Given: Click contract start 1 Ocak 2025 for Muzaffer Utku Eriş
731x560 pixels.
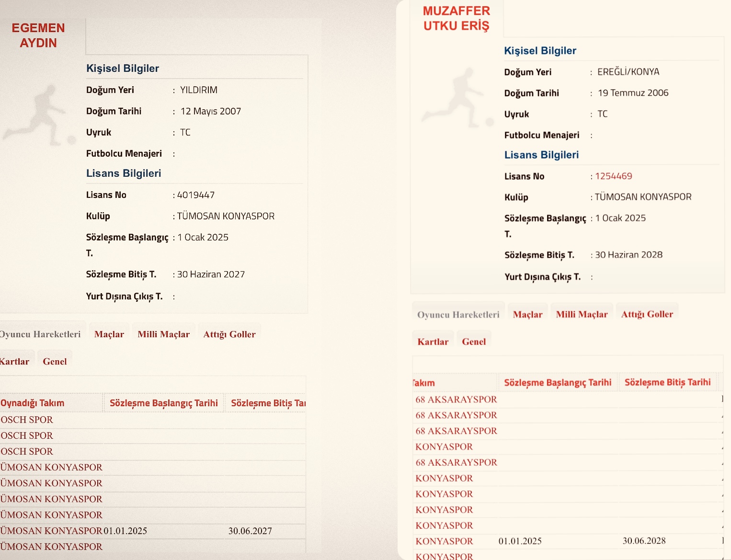Looking at the screenshot, I should pos(621,218).
